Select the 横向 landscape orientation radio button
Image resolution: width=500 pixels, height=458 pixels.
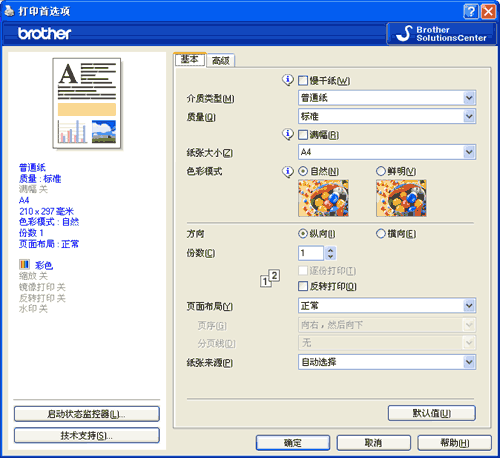381,234
